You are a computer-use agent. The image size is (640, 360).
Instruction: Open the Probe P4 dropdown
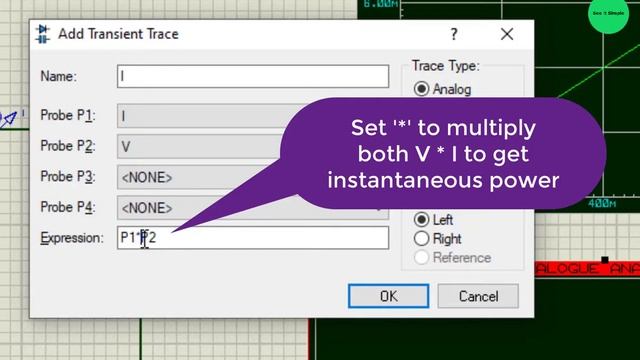pyautogui.click(x=253, y=208)
